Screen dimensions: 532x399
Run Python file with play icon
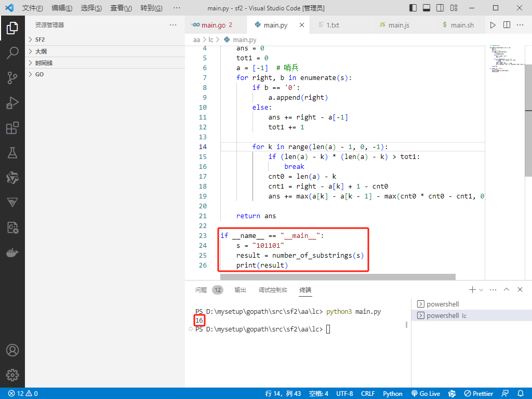(493, 25)
